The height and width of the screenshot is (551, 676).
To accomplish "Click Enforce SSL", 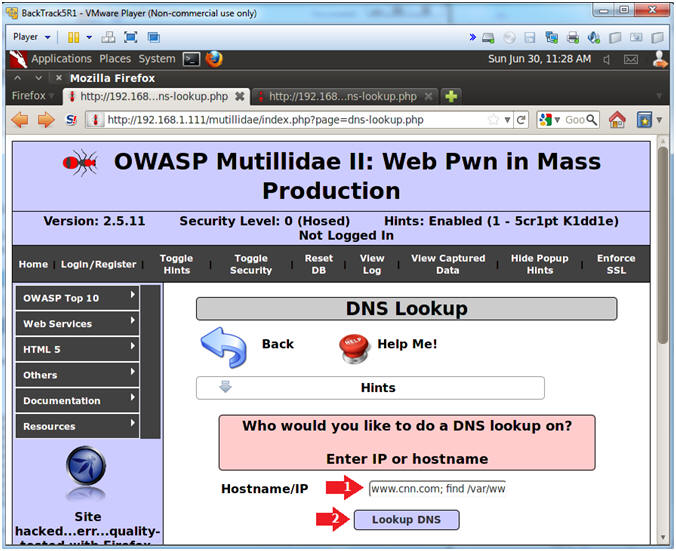I will 616,264.
